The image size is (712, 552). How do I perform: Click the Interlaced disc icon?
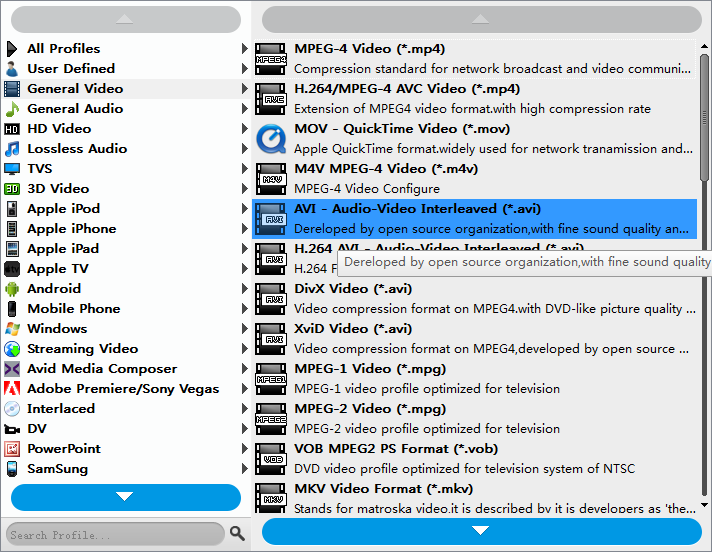(12, 409)
